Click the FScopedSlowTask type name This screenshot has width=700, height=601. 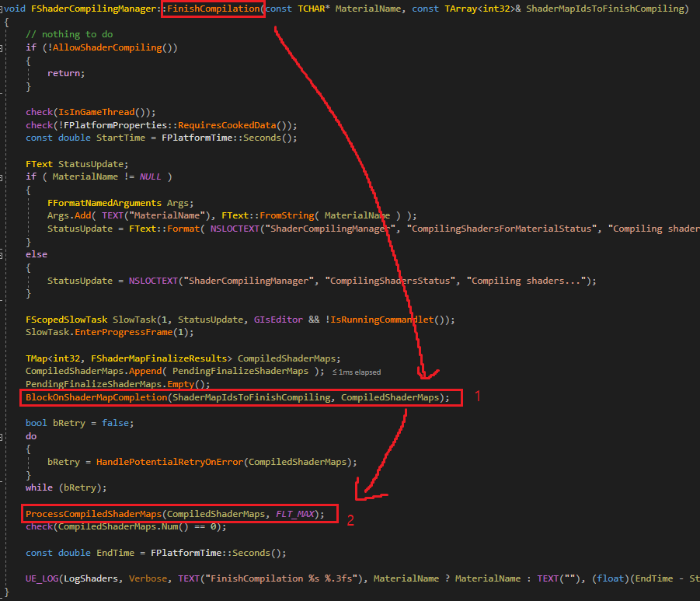[x=67, y=320]
